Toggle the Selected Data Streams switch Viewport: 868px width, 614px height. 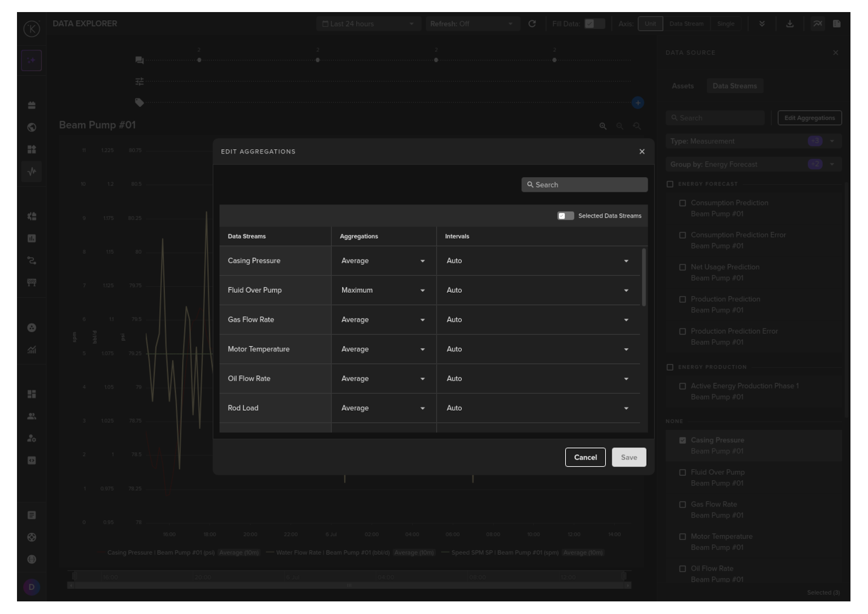(565, 216)
